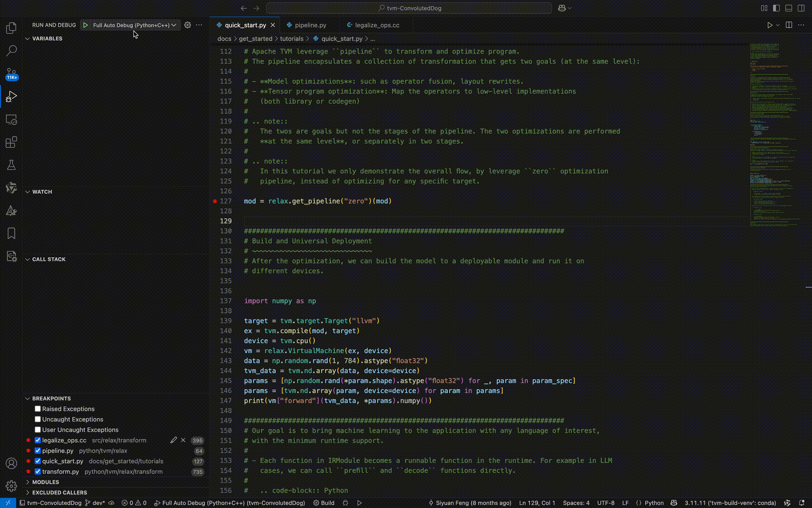Select docs in the breadcrumb
Viewport: 812px width, 508px height.
224,39
